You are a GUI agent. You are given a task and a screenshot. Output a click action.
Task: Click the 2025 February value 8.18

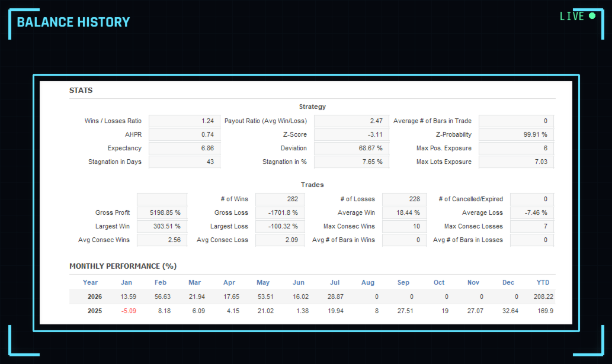pos(164,311)
